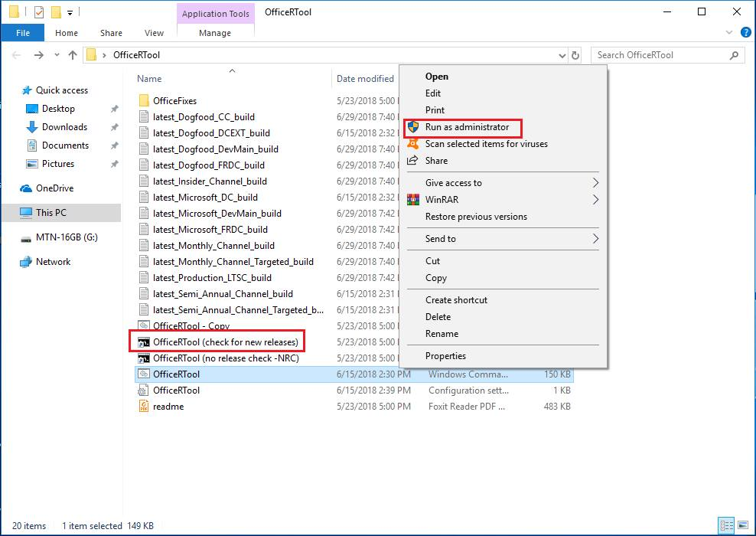This screenshot has width=756, height=536.
Task: Open Customize Quick Access Toolbar dropdown
Action: pos(70,12)
